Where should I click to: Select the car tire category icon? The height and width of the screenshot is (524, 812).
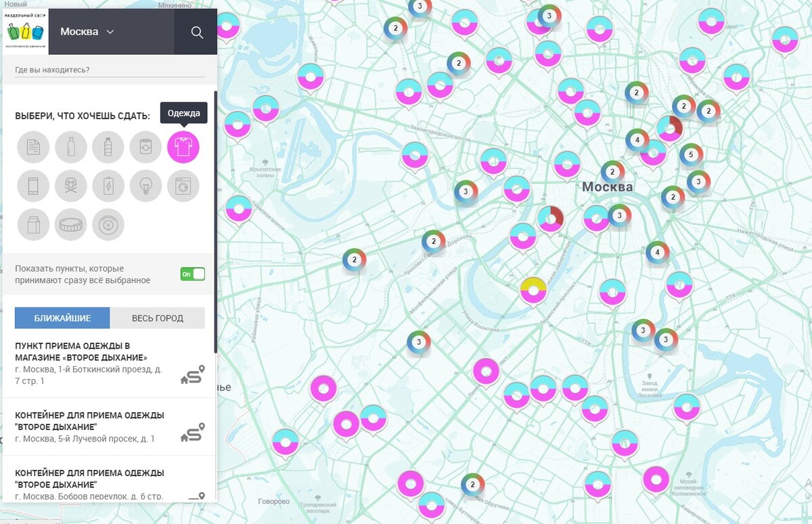click(108, 225)
